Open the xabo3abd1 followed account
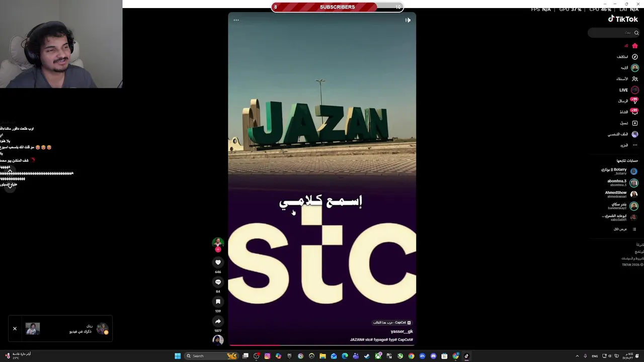Screen dimensions: 644x362 click(620, 217)
